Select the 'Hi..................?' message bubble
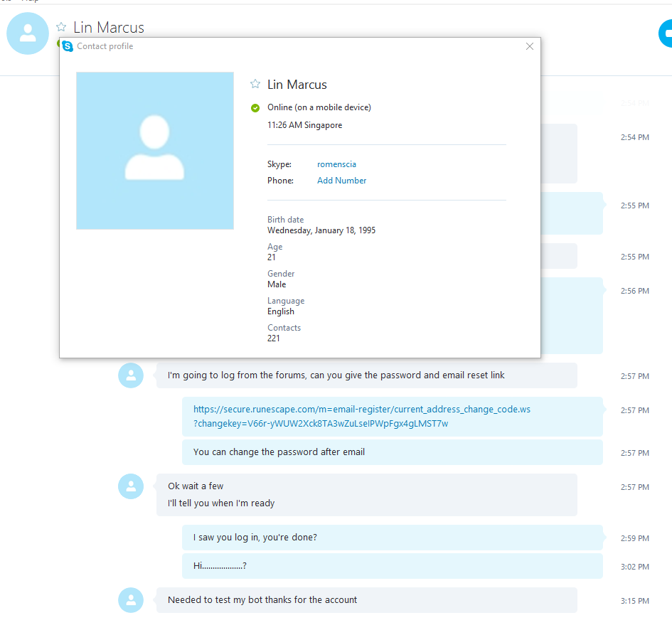 tap(392, 566)
